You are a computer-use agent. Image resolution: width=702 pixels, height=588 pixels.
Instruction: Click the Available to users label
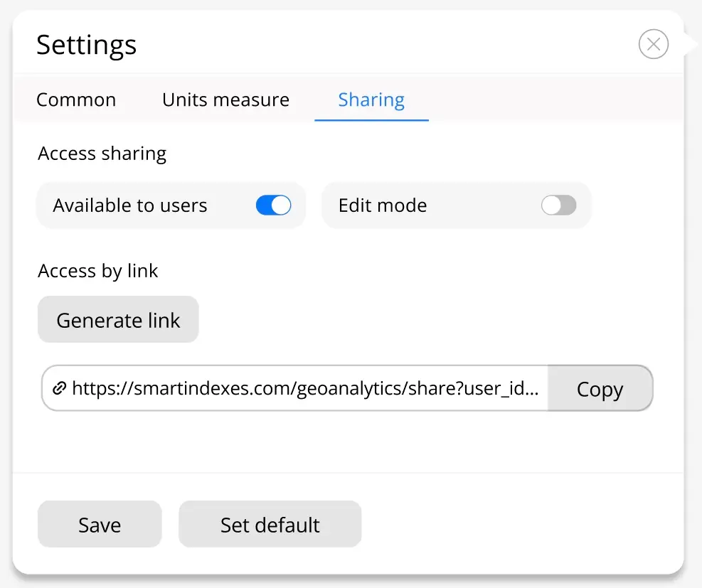pyautogui.click(x=130, y=205)
